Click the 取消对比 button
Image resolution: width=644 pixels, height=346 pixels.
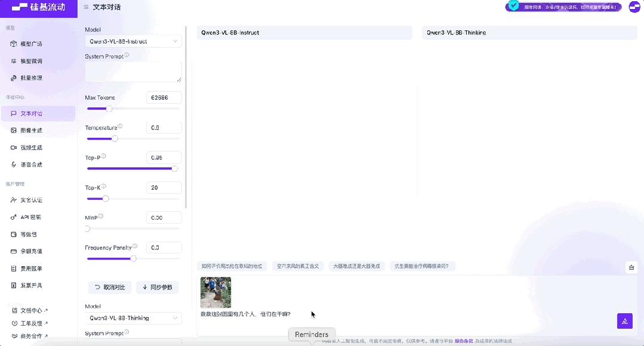tap(110, 288)
